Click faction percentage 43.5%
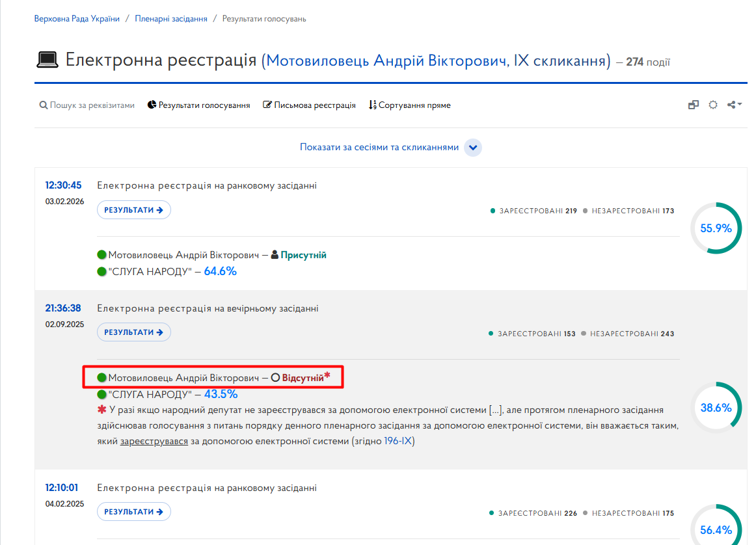756x545 pixels. click(221, 394)
